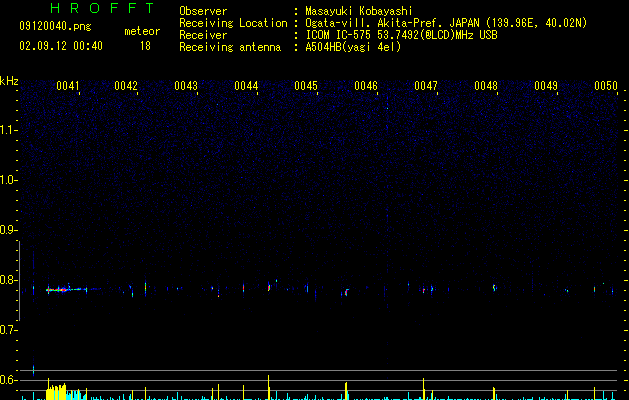
Task: Select the filename 09120040.png
Action: (x=55, y=26)
